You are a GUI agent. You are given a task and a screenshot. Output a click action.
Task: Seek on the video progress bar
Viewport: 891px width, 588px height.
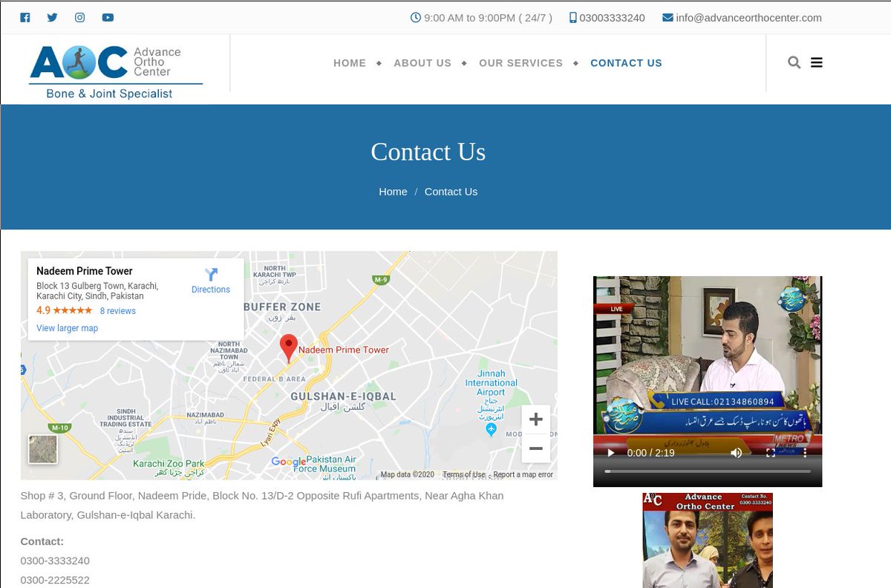pyautogui.click(x=708, y=471)
